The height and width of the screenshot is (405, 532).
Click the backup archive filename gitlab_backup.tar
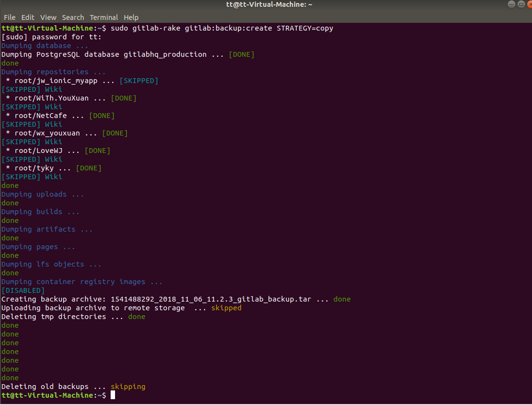pos(211,300)
